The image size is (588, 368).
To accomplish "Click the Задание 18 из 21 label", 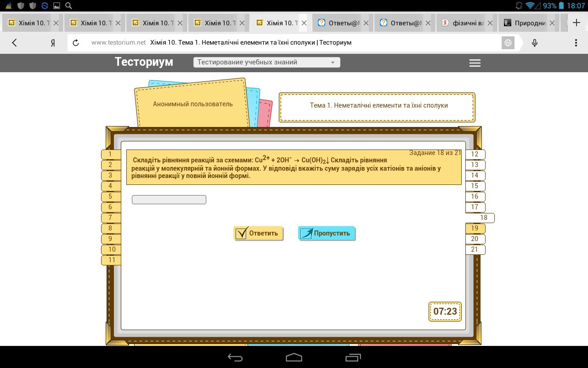I will tap(435, 153).
